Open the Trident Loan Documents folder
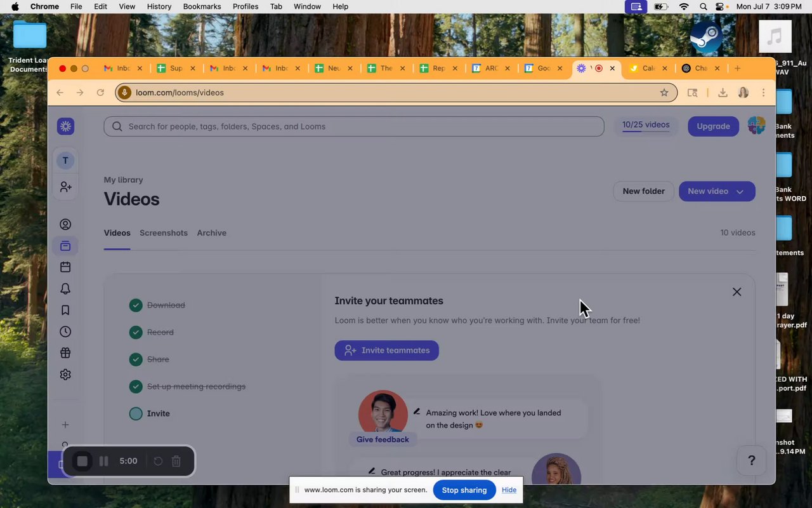Viewport: 812px width, 508px height. coord(29,46)
